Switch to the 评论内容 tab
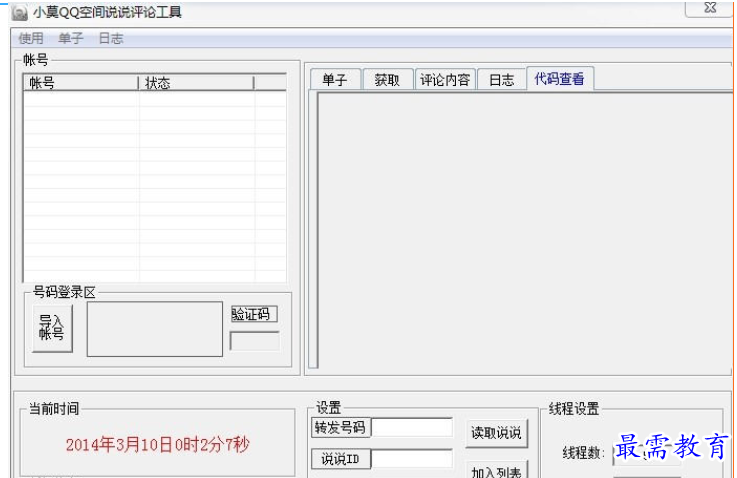The image size is (737, 478). (445, 79)
